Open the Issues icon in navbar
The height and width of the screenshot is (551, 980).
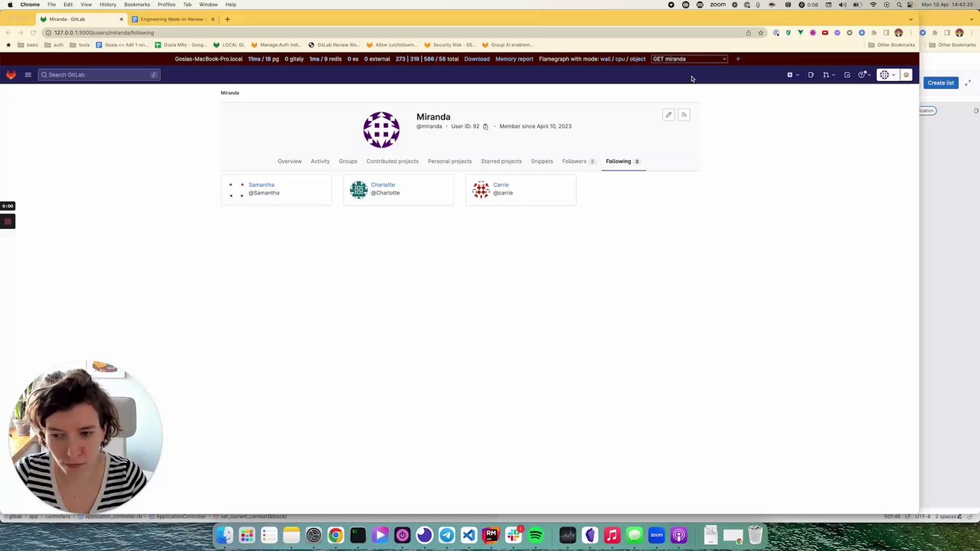tap(811, 75)
